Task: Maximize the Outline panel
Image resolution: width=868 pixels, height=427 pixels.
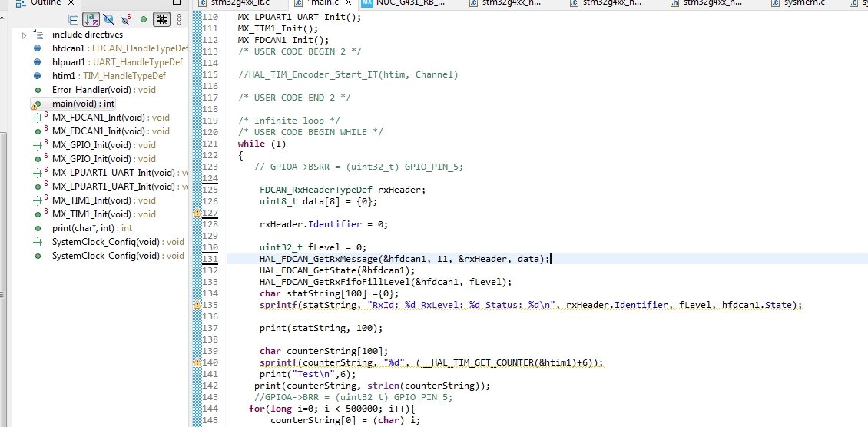Action: click(x=176, y=2)
